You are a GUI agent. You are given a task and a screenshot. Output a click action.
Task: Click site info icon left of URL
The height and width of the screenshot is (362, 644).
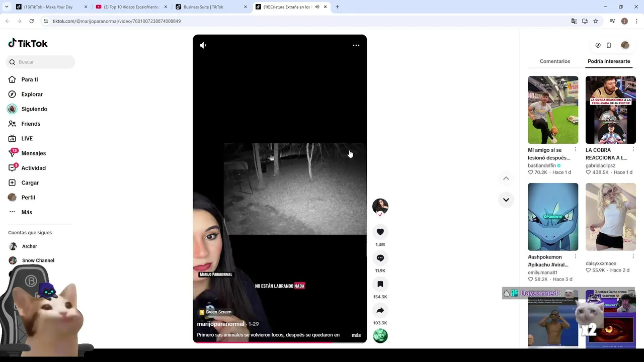[x=46, y=21]
